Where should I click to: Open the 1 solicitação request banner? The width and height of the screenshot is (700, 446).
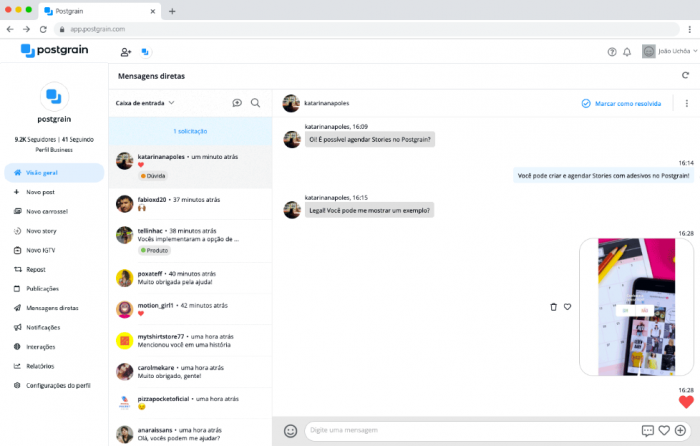click(190, 131)
